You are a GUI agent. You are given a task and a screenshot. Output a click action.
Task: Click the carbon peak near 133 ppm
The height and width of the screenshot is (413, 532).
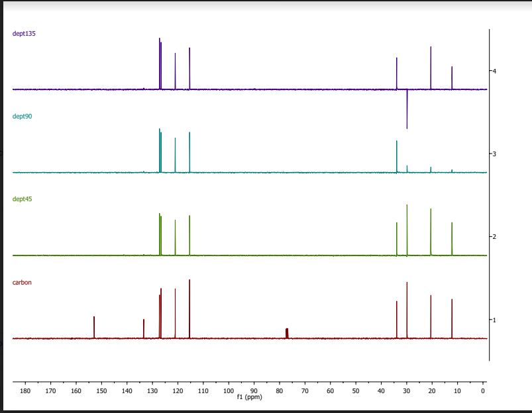(144, 328)
